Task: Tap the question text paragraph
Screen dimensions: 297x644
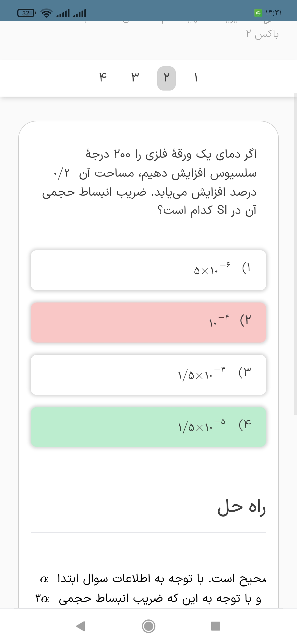Action: [149, 182]
